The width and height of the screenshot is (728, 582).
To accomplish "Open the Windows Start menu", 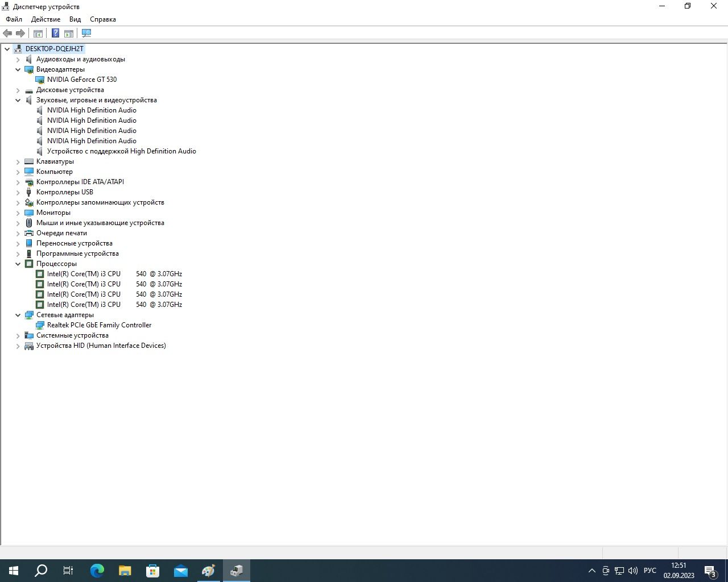I will pyautogui.click(x=14, y=571).
